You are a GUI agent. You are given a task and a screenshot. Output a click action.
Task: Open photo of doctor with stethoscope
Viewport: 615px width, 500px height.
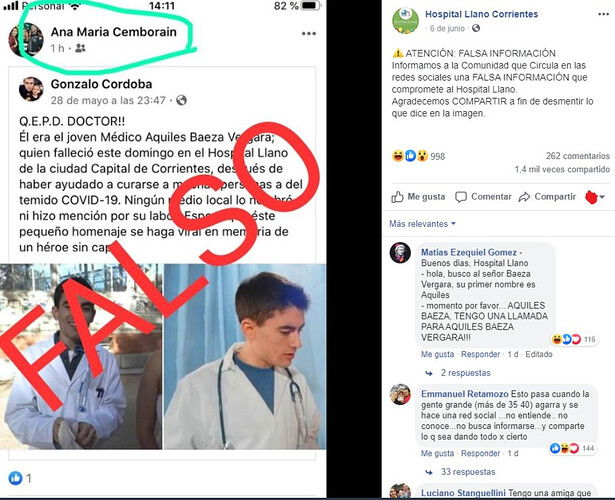245,356
